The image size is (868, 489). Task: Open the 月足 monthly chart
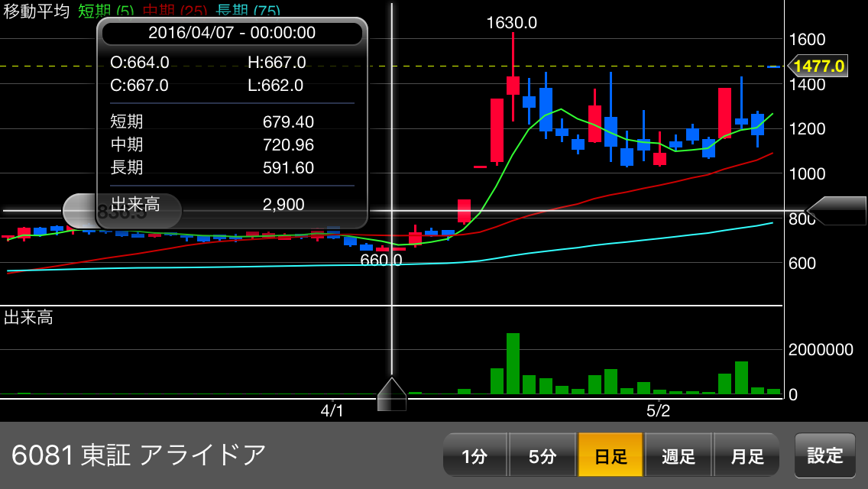pos(747,456)
